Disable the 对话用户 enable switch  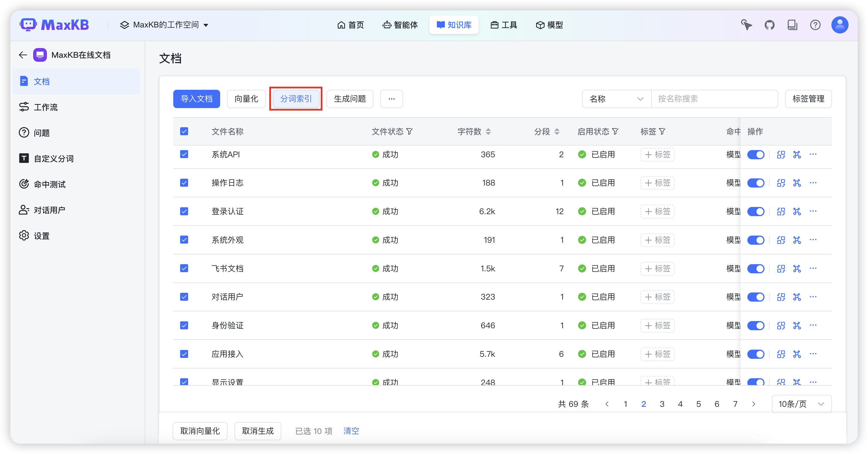pyautogui.click(x=756, y=297)
